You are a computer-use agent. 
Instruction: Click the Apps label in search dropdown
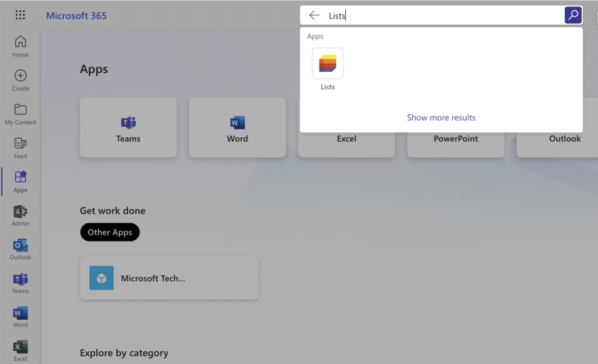315,36
